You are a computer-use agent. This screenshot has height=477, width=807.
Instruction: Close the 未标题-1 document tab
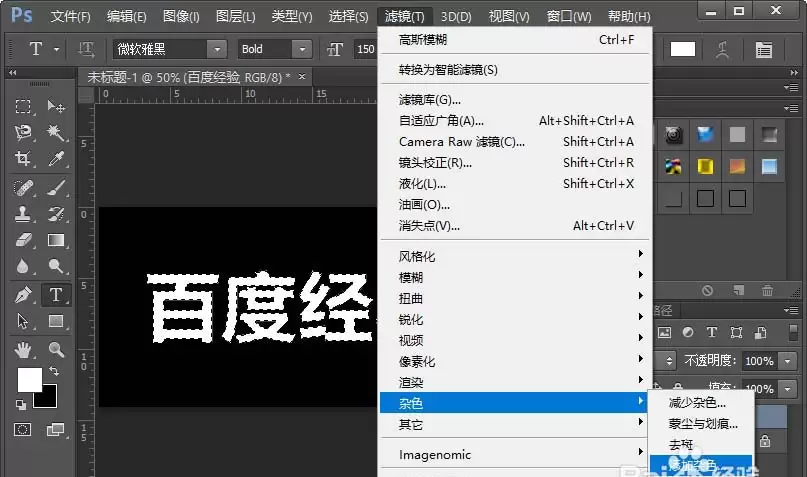tap(302, 77)
